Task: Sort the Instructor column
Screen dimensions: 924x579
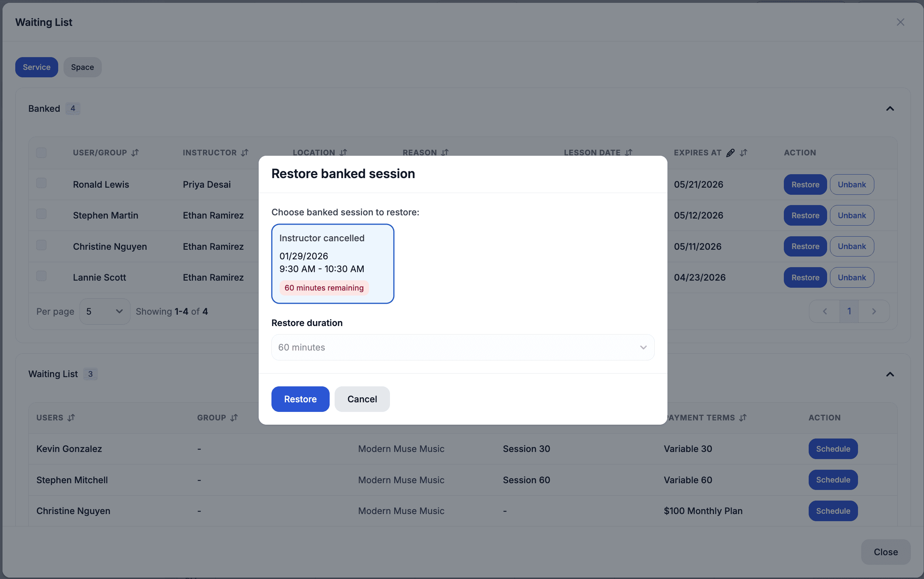Action: coord(245,153)
